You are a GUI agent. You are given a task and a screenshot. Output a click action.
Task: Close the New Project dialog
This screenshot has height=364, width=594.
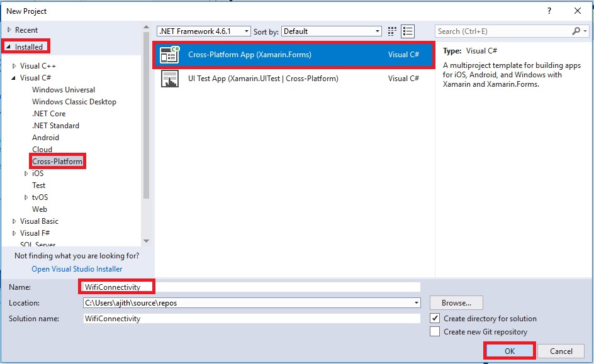[x=578, y=11]
